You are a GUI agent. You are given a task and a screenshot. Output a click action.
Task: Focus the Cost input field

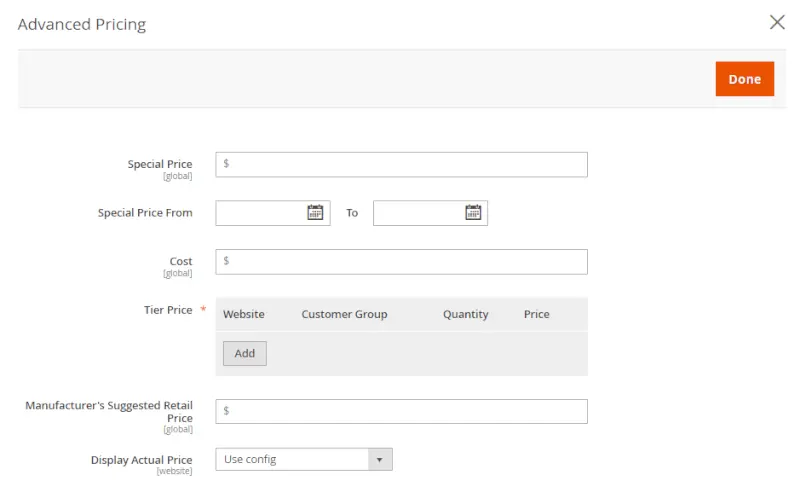(401, 261)
